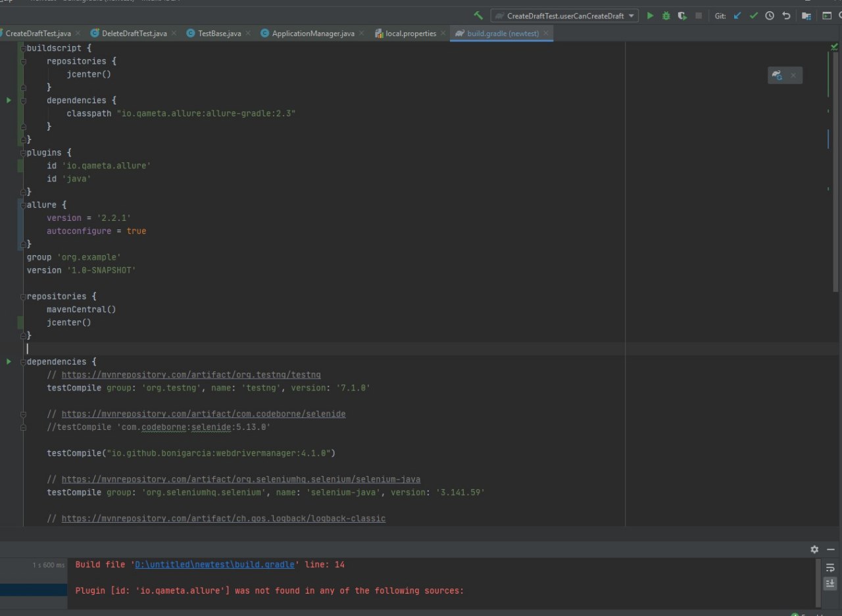Click the allure version = '2.2.1' line
The image size is (842, 616).
(89, 218)
